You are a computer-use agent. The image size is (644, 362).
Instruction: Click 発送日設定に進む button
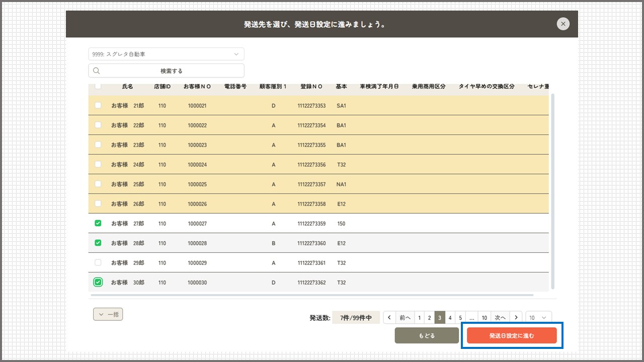[512, 335]
